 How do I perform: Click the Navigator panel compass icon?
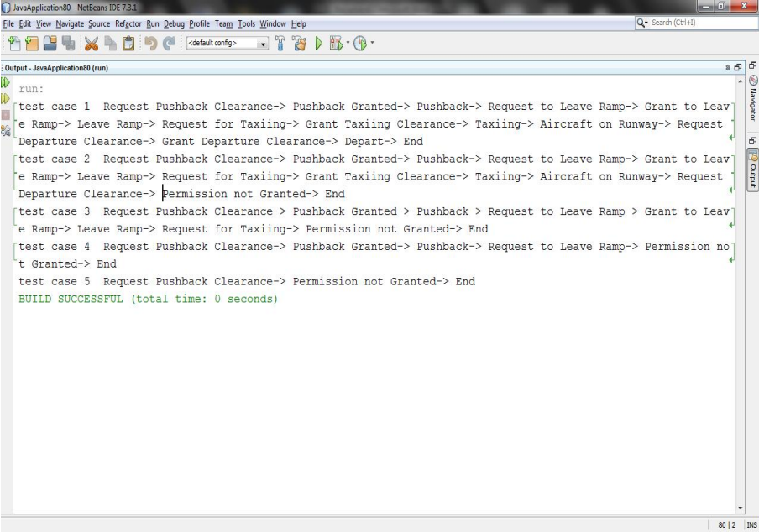coord(753,81)
